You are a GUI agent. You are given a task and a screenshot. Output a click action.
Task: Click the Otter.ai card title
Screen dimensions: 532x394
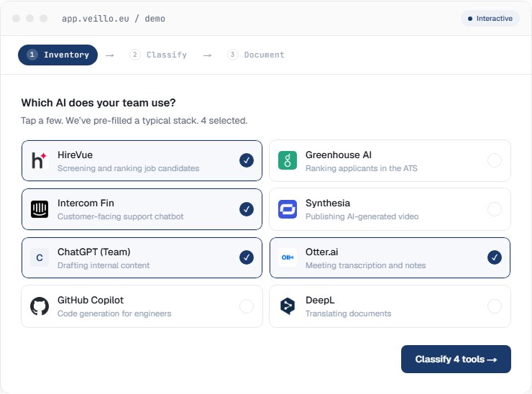[x=321, y=252]
